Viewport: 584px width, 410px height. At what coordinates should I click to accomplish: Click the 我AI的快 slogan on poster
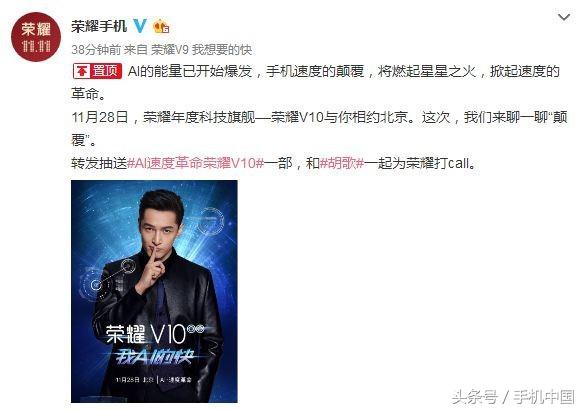click(154, 357)
